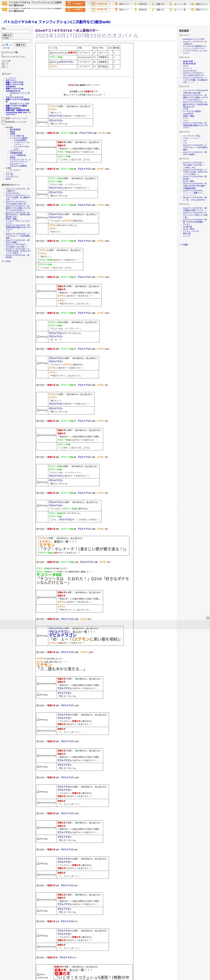Open 初めての方へ menu link
Image resolution: width=210 pixels, height=980 pixels.
click(x=11, y=80)
